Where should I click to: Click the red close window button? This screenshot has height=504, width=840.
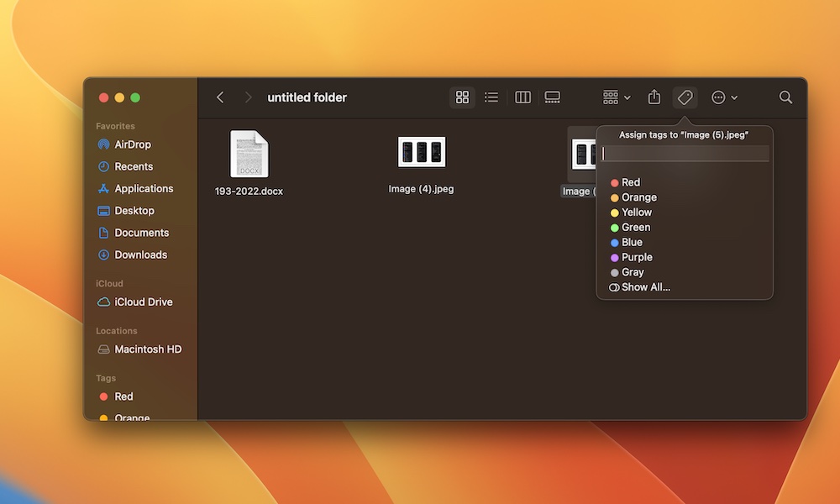104,97
